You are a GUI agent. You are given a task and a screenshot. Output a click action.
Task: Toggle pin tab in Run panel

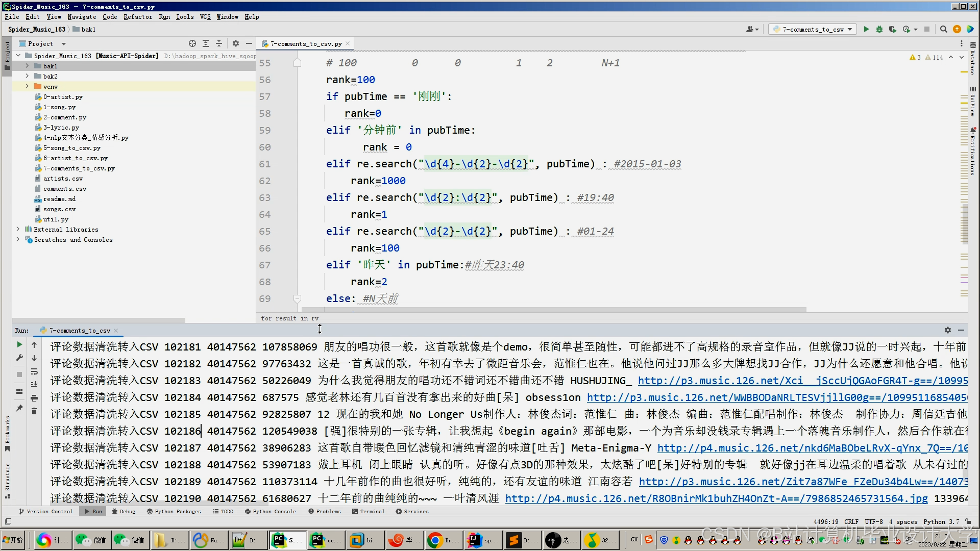[x=19, y=408]
